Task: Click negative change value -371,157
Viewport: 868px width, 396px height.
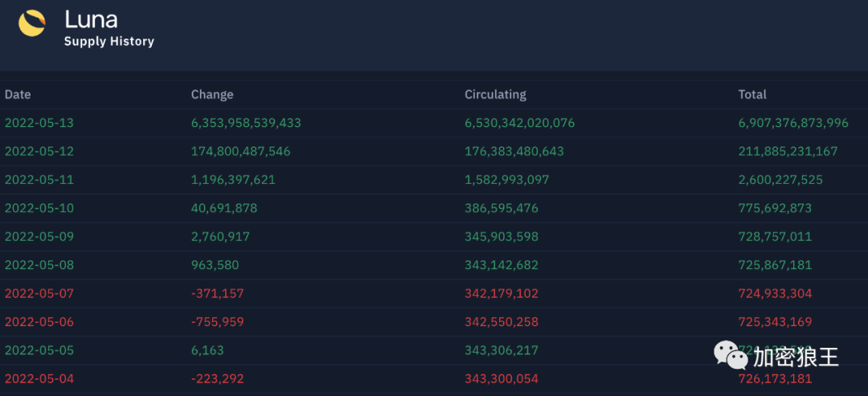Action: [217, 293]
